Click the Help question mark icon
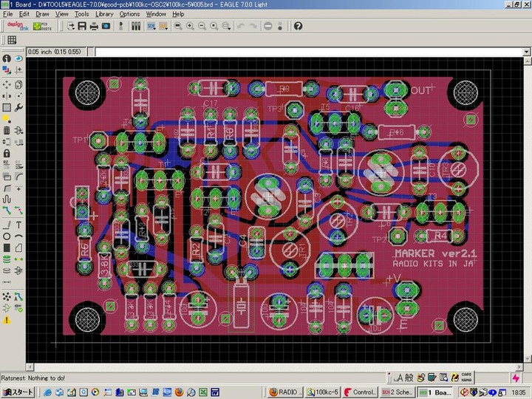Screen dimensions: 532x399 pos(299,26)
